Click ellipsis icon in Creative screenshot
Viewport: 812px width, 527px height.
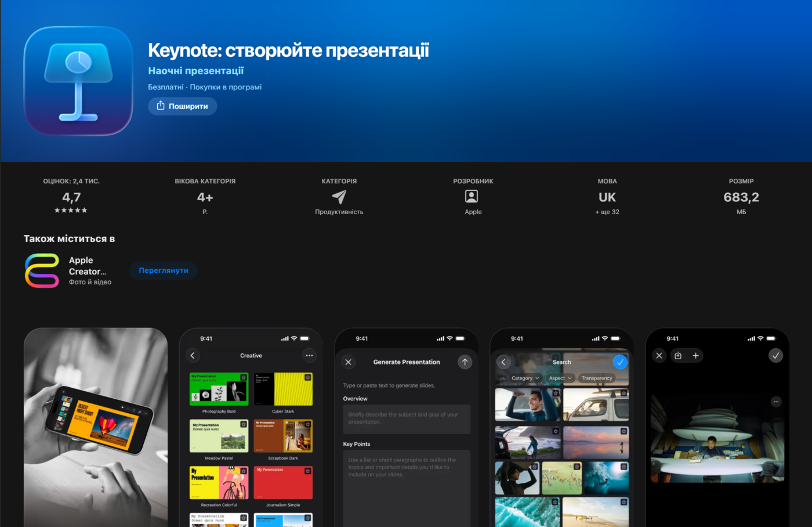coord(309,355)
